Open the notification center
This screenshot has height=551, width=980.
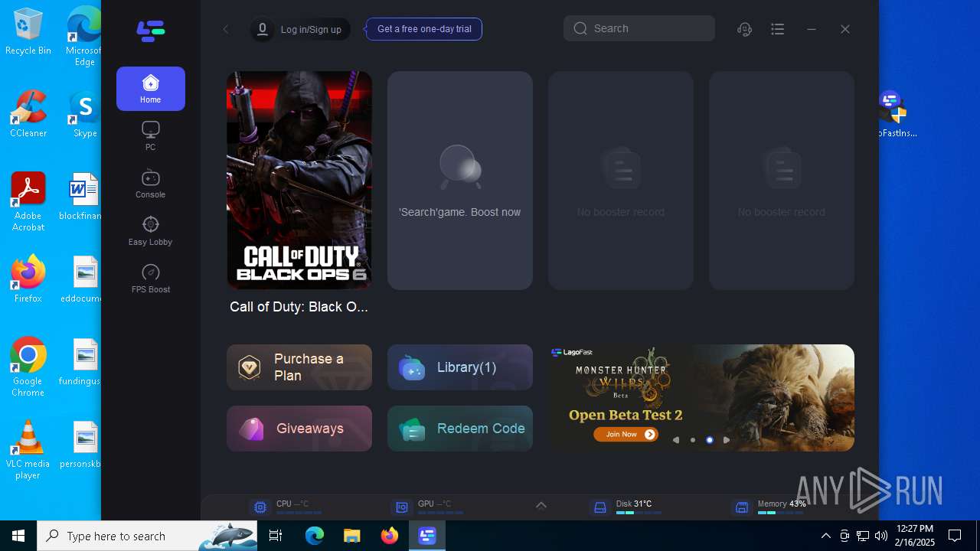click(x=955, y=536)
